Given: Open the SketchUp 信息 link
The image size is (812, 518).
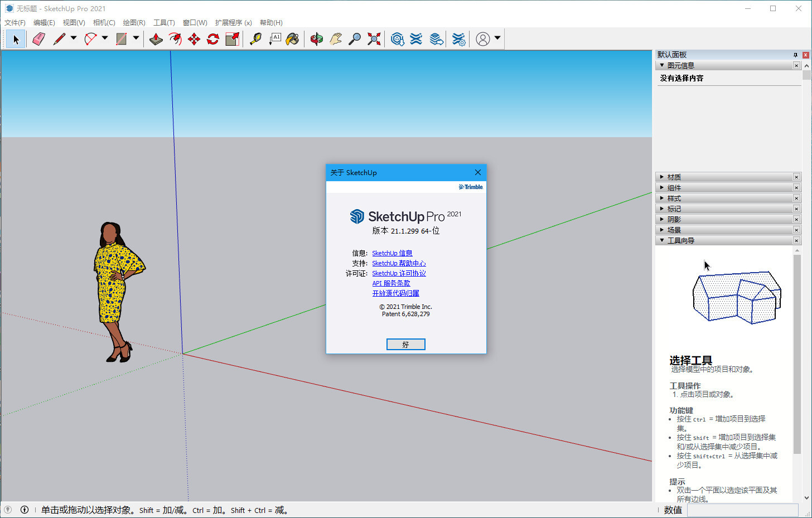Looking at the screenshot, I should (392, 253).
